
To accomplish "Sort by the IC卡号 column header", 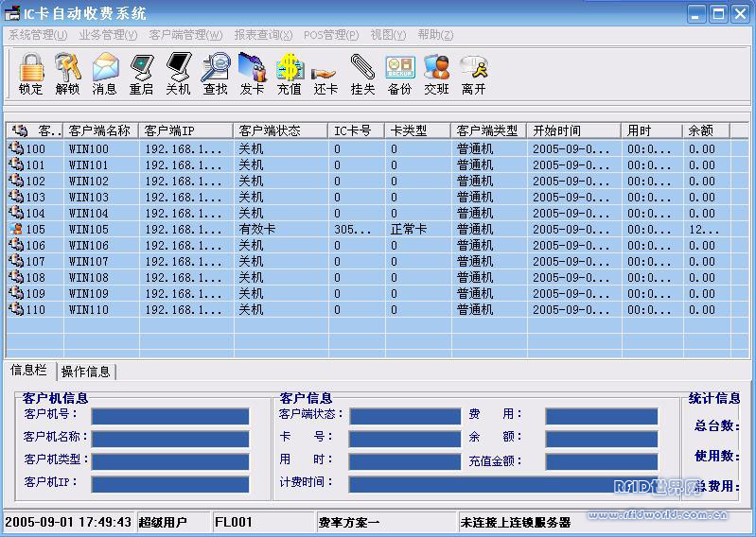I will pos(357,130).
